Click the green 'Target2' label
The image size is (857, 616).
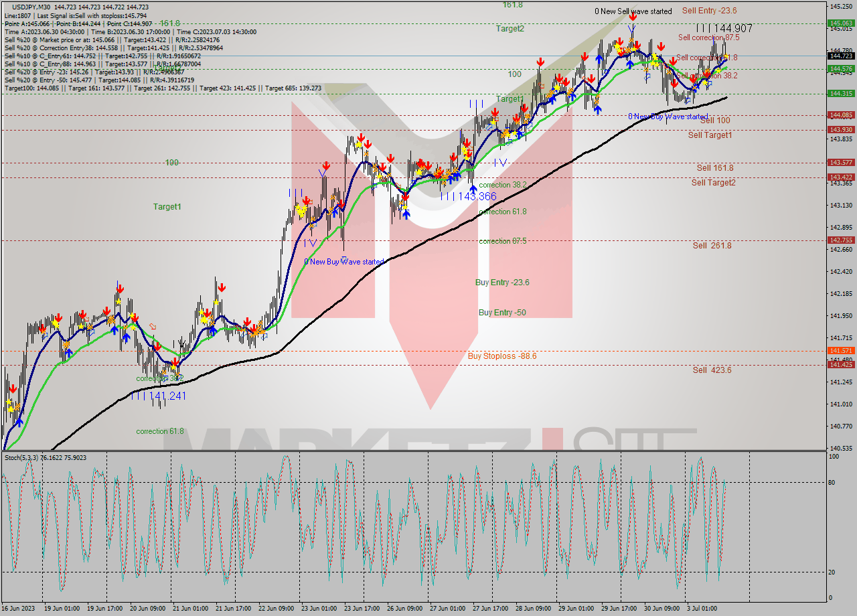(x=510, y=29)
